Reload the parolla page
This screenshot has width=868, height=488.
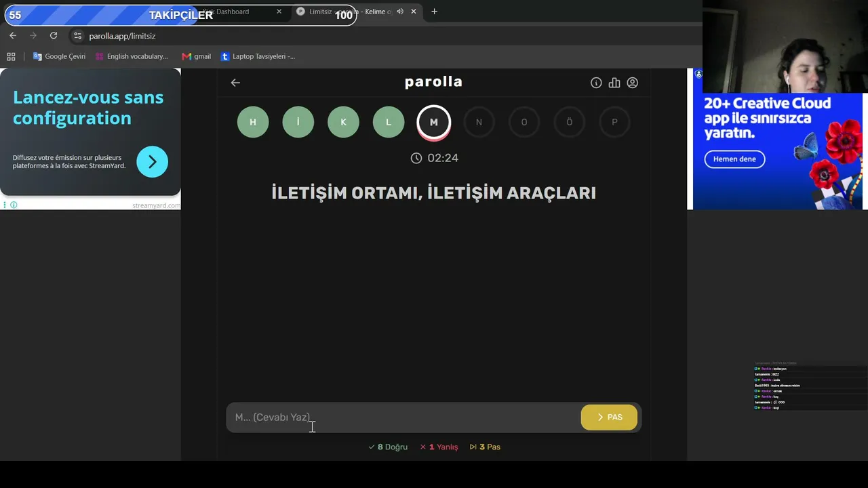54,36
